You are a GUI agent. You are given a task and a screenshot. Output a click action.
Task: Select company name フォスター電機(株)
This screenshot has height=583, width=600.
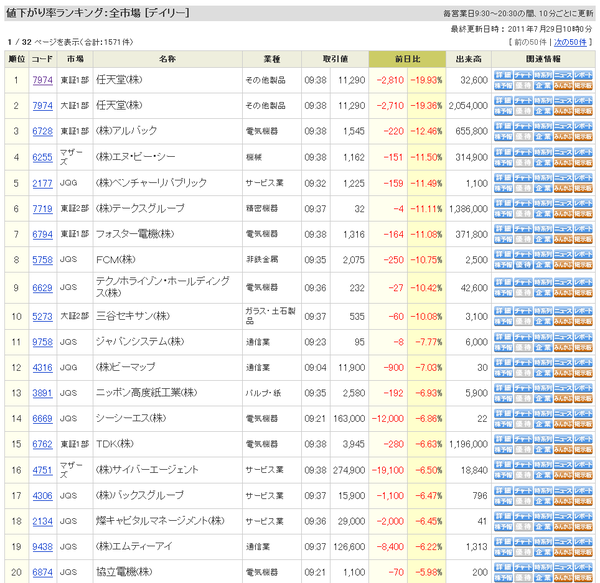pos(135,234)
